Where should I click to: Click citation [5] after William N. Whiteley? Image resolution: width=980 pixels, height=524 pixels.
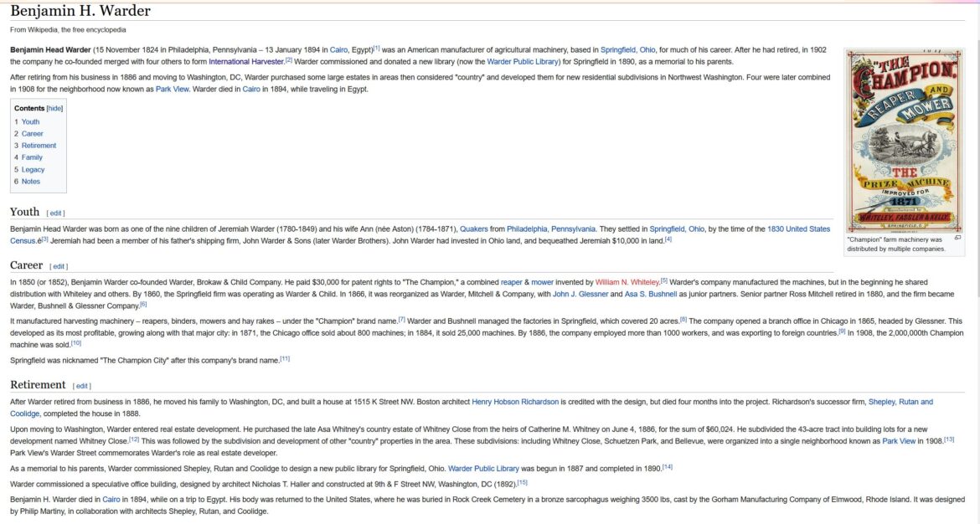(663, 280)
